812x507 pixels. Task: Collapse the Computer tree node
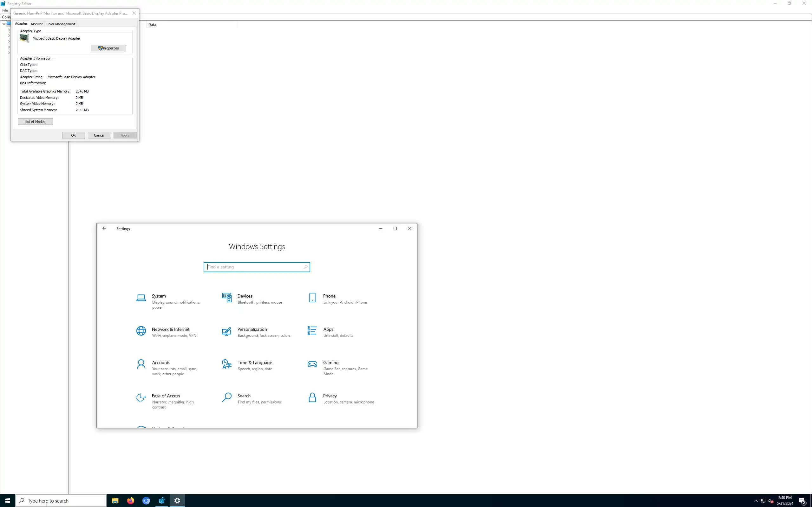[x=4, y=24]
